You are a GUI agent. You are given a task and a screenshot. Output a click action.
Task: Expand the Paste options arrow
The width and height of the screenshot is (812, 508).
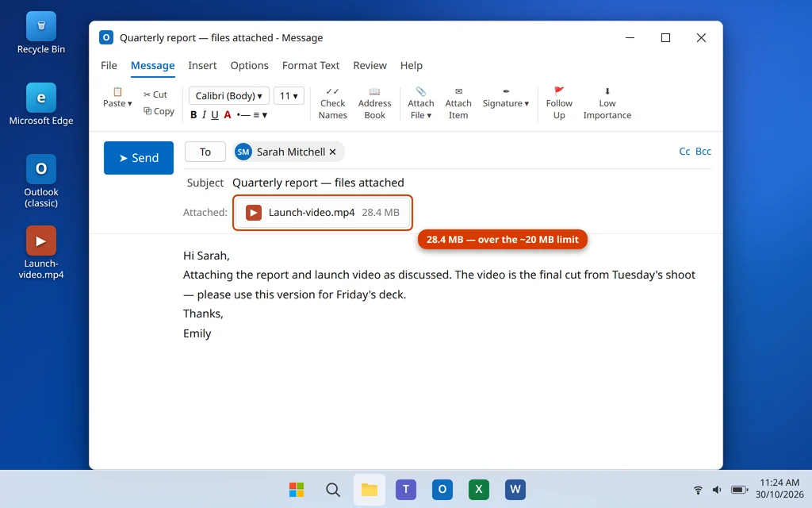[129, 104]
